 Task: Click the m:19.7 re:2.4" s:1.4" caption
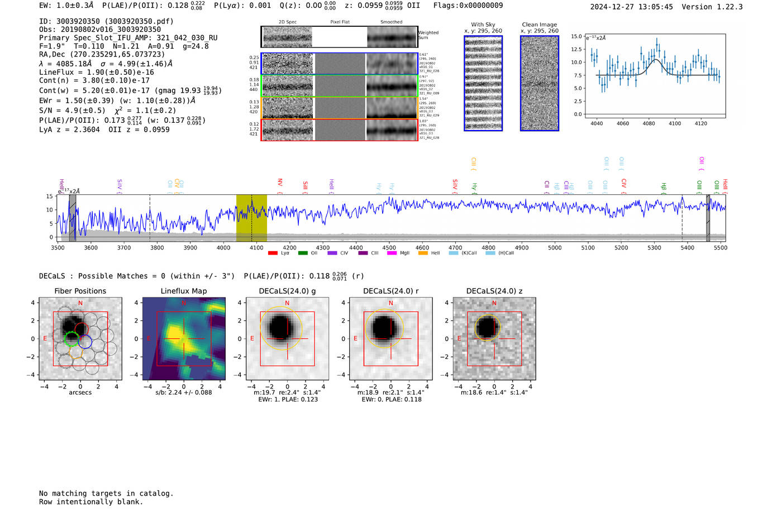pos(287,392)
